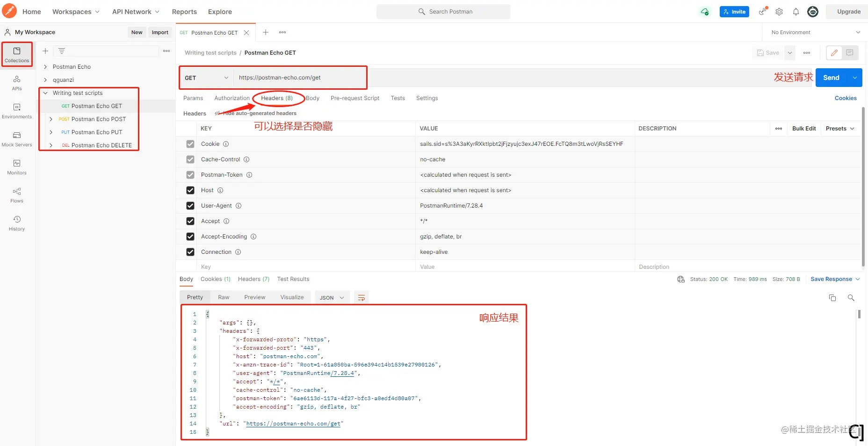Open the Mock Servers sidebar panel
Screen dimensions: 868x446
click(17, 139)
